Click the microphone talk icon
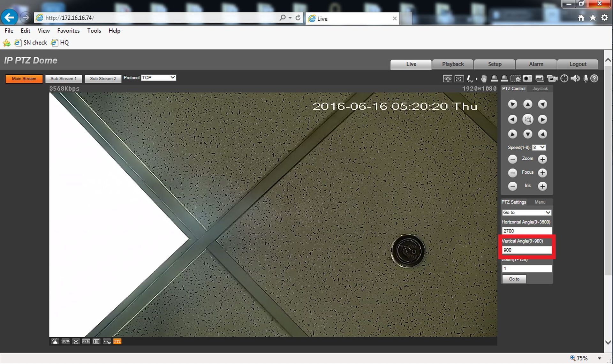This screenshot has width=613, height=364. click(x=585, y=79)
